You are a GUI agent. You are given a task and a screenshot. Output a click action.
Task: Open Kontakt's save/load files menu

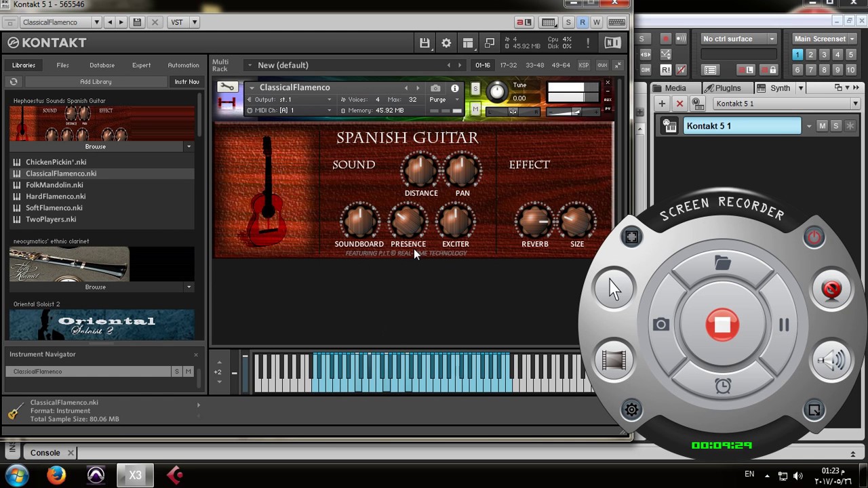(425, 43)
